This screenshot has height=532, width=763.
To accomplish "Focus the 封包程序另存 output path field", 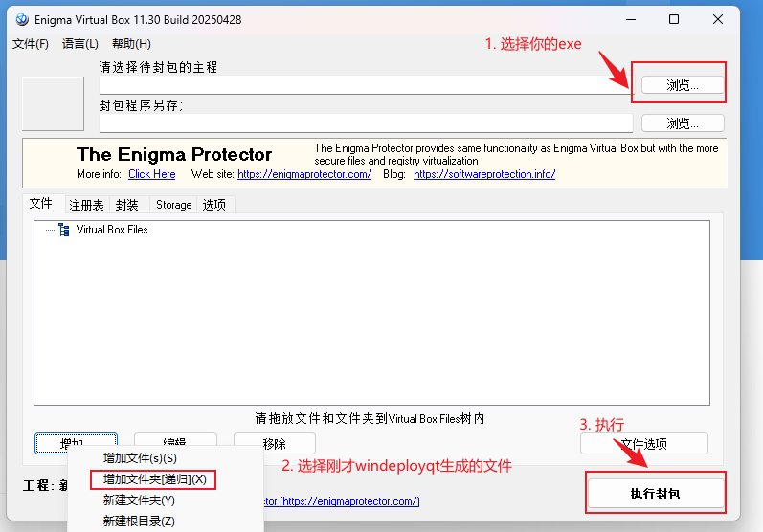I will point(366,123).
